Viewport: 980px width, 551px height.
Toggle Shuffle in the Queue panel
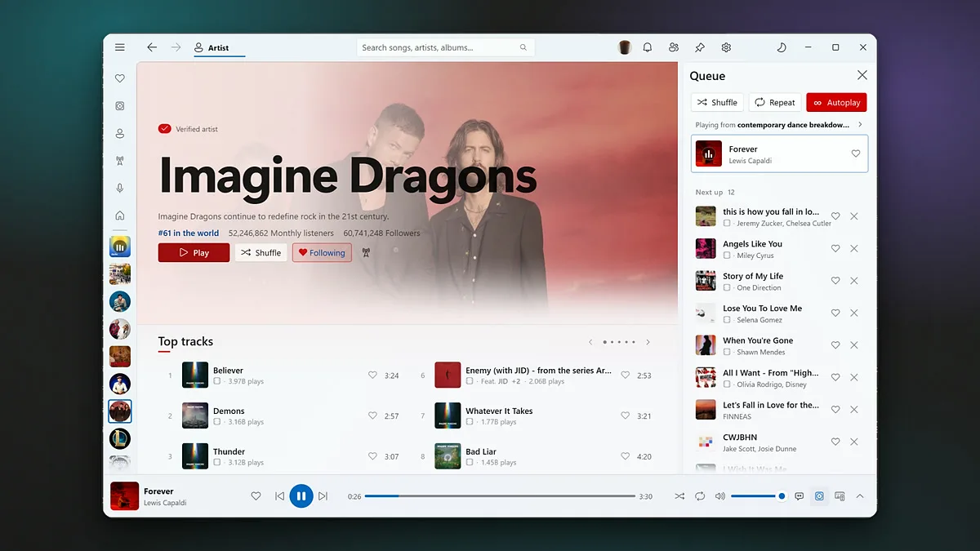717,102
